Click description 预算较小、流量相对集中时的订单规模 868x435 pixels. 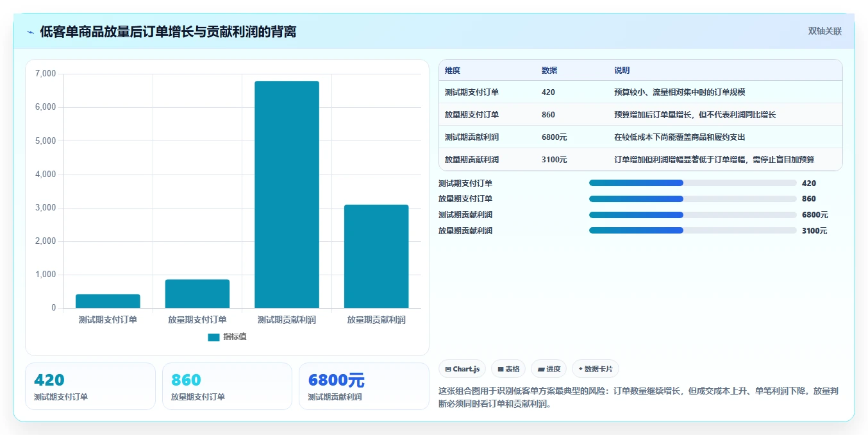680,92
